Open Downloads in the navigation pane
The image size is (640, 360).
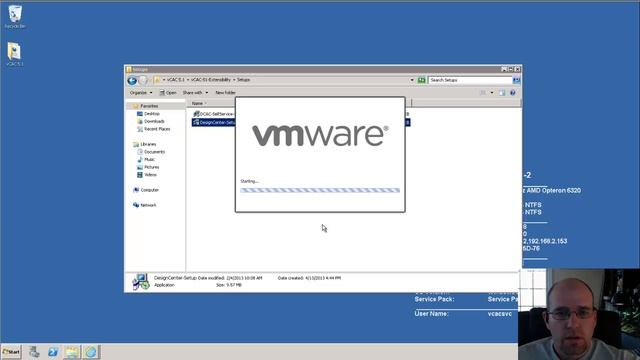(x=154, y=121)
